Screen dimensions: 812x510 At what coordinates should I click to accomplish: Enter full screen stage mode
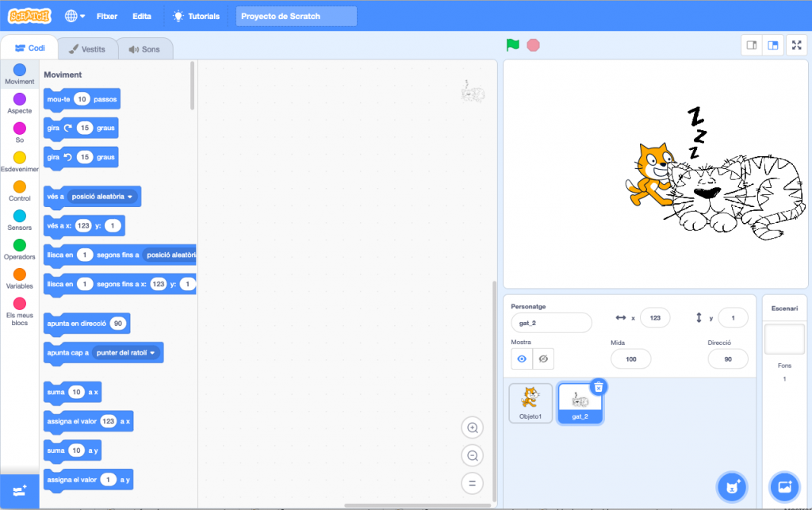point(796,45)
